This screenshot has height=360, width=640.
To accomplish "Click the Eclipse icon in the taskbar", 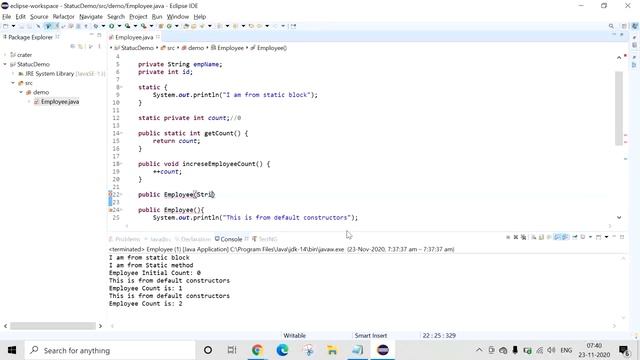I will click(382, 350).
